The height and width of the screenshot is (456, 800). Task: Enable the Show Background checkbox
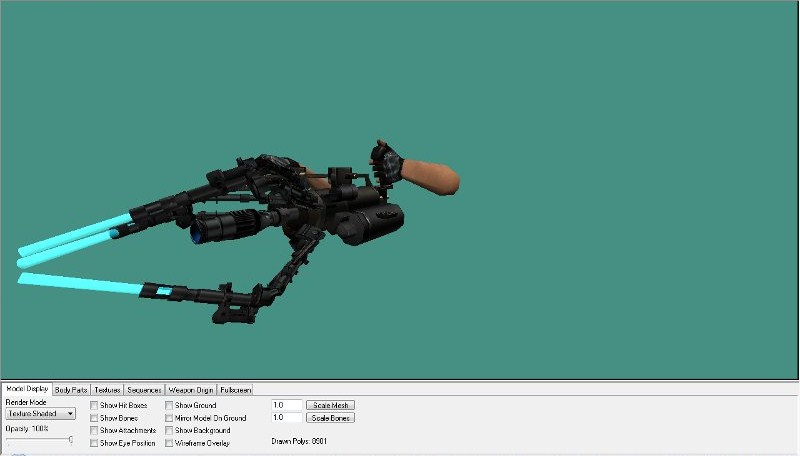170,430
